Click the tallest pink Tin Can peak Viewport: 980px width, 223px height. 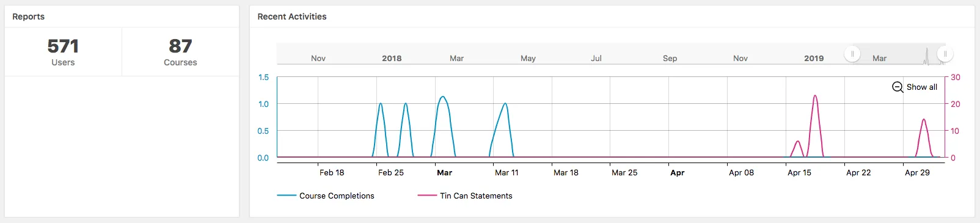point(815,96)
